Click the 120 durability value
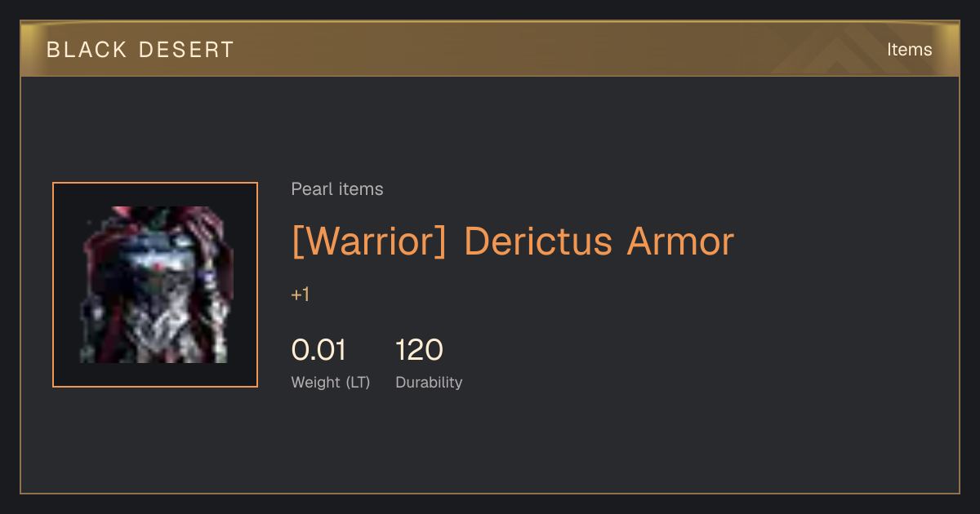Screen dimensions: 980x514 click(419, 350)
